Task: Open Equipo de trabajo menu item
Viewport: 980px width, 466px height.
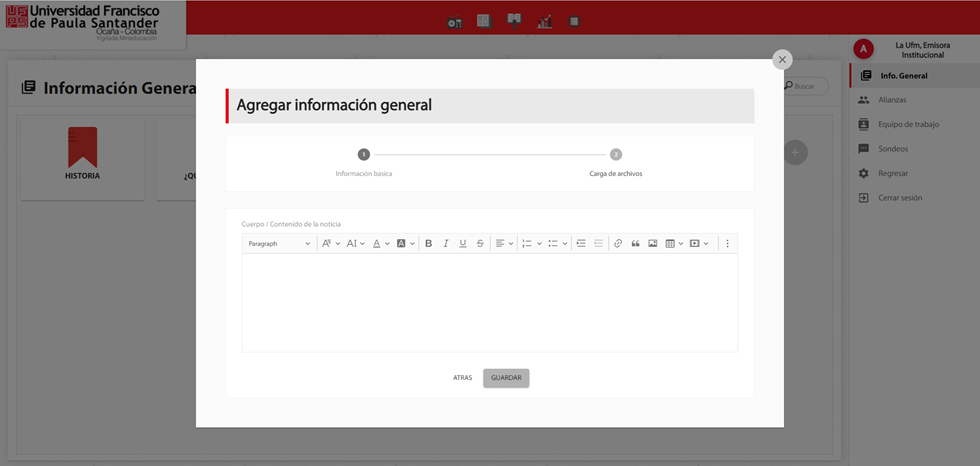Action: [x=908, y=124]
